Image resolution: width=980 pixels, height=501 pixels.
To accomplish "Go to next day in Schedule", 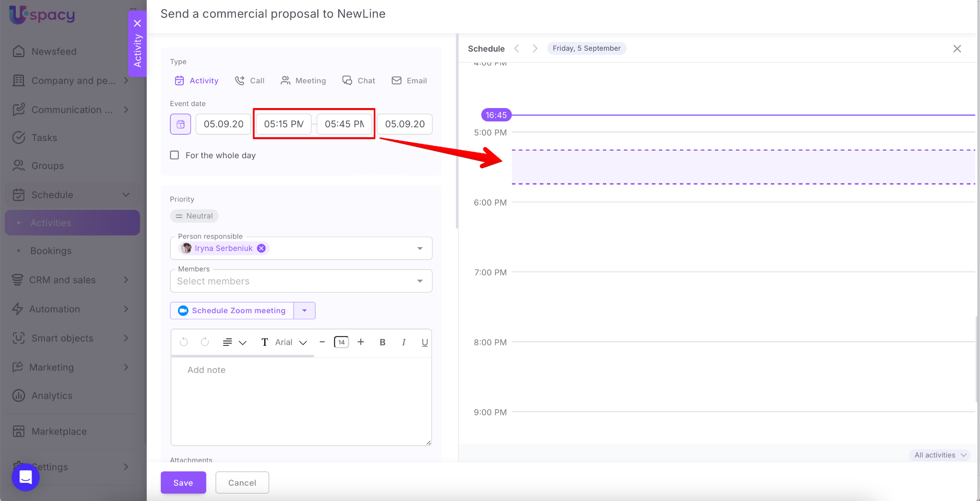I will [x=535, y=48].
